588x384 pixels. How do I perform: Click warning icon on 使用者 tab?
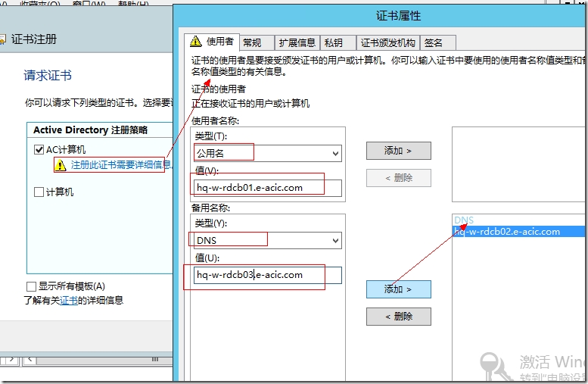[x=196, y=42]
